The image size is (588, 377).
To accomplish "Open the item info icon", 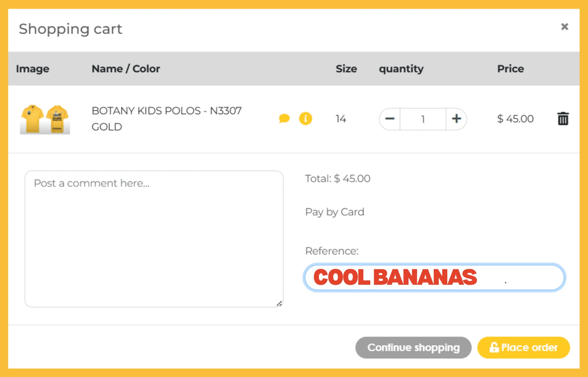I will 305,119.
